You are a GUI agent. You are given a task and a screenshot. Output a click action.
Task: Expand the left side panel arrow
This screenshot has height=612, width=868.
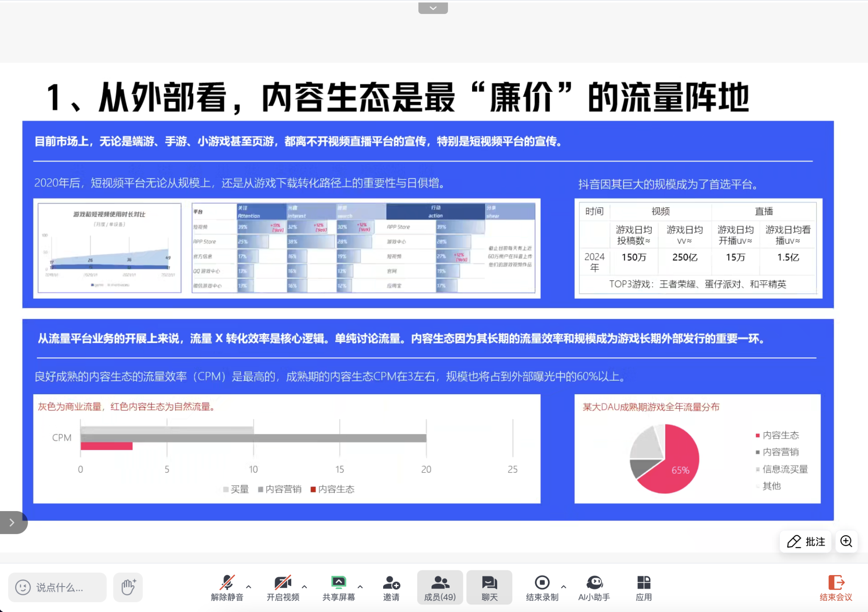pos(12,522)
